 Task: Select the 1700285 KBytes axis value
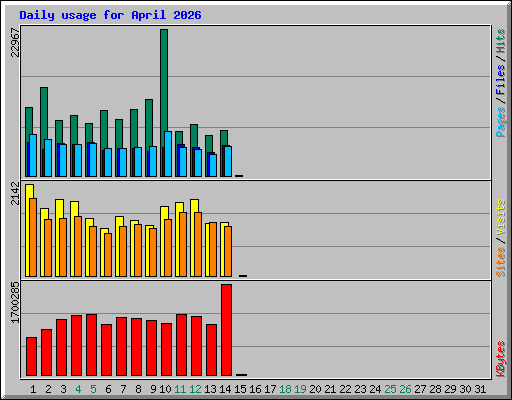pyautogui.click(x=15, y=302)
